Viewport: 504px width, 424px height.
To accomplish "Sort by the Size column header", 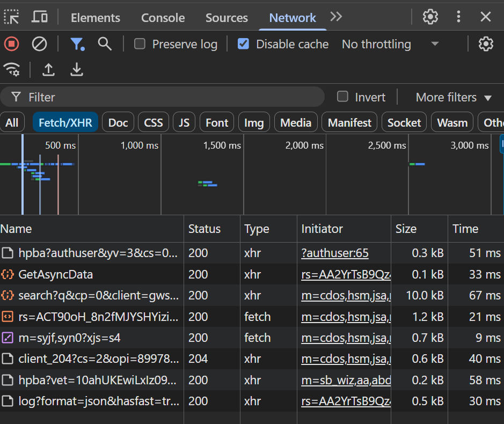I will [419, 229].
